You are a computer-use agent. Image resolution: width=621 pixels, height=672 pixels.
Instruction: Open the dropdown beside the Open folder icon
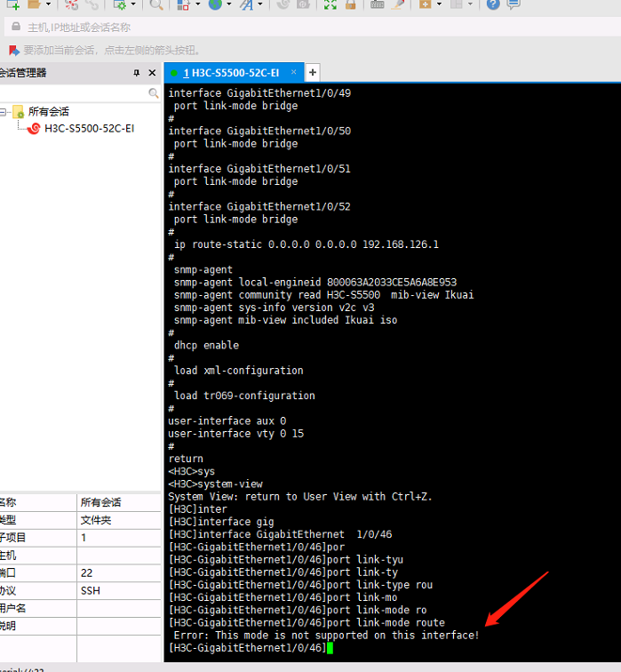coord(48,4)
